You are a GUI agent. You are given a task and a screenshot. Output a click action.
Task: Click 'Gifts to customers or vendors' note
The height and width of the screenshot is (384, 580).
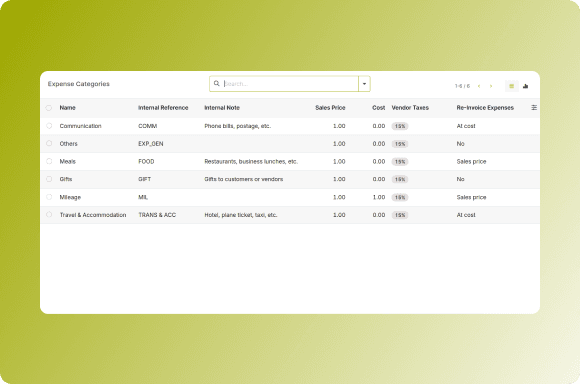243,179
